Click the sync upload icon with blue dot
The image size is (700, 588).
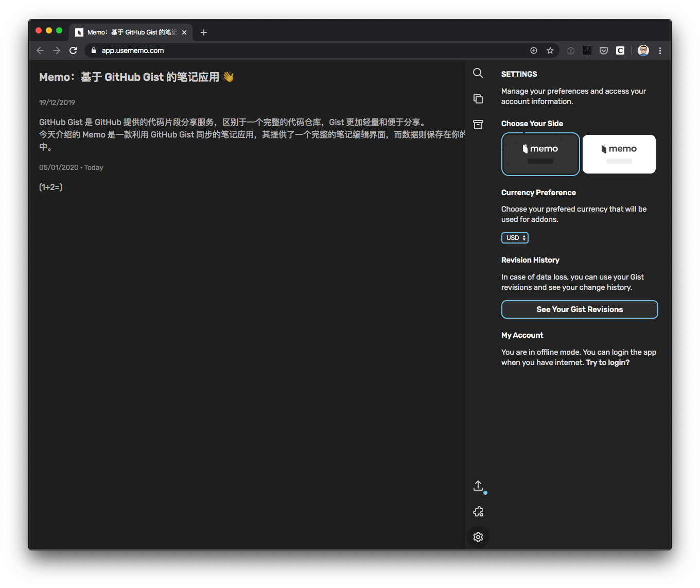click(x=478, y=486)
